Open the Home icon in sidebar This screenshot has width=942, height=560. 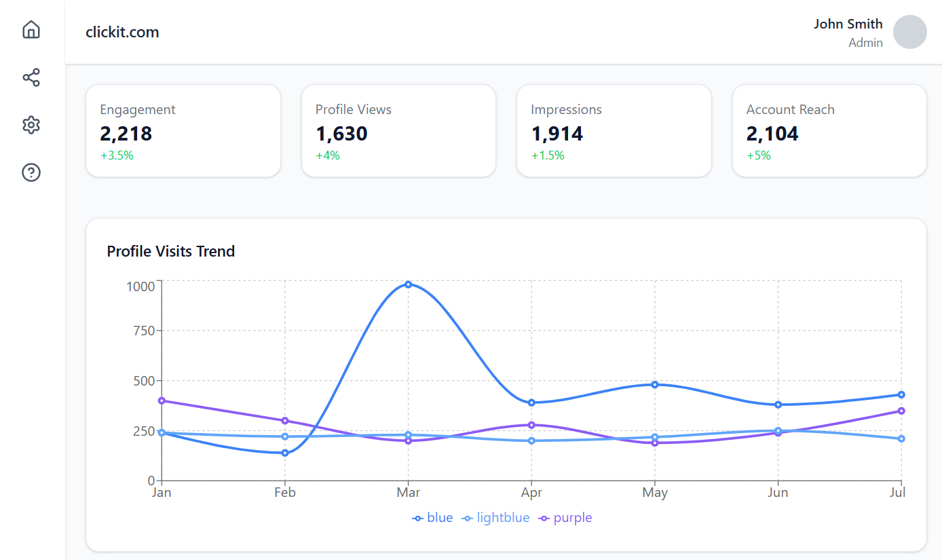(x=31, y=30)
